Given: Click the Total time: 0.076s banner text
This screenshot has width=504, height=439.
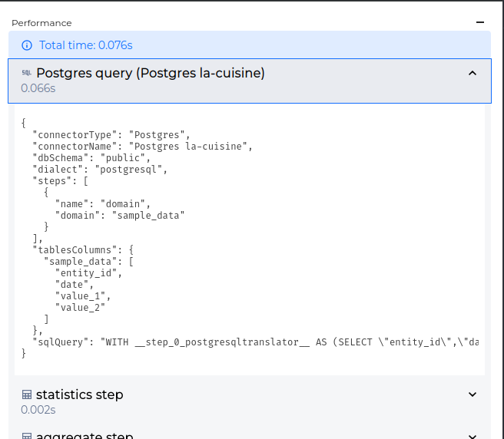Looking at the screenshot, I should pyautogui.click(x=86, y=45).
